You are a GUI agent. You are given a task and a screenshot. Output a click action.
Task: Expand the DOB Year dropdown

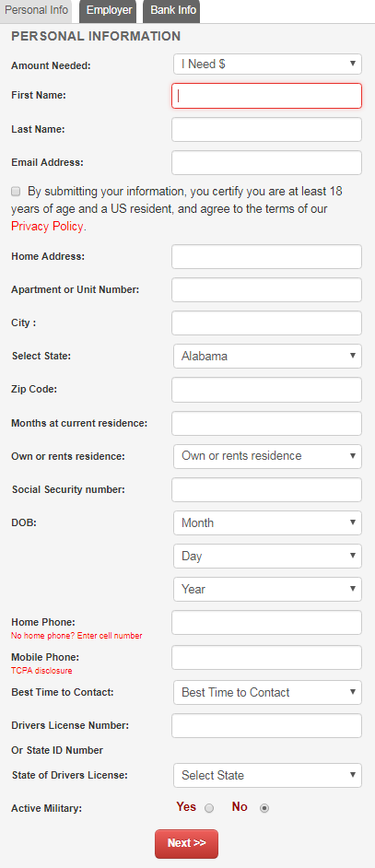[267, 589]
